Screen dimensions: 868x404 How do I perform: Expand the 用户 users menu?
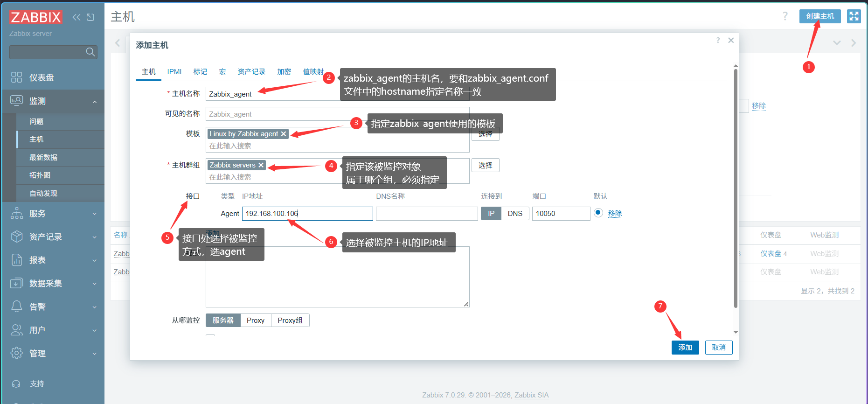click(52, 330)
